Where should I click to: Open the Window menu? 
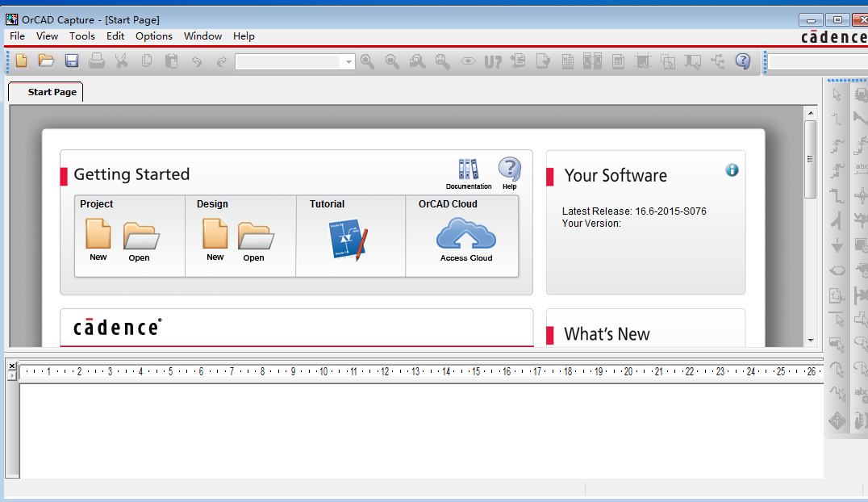point(202,36)
